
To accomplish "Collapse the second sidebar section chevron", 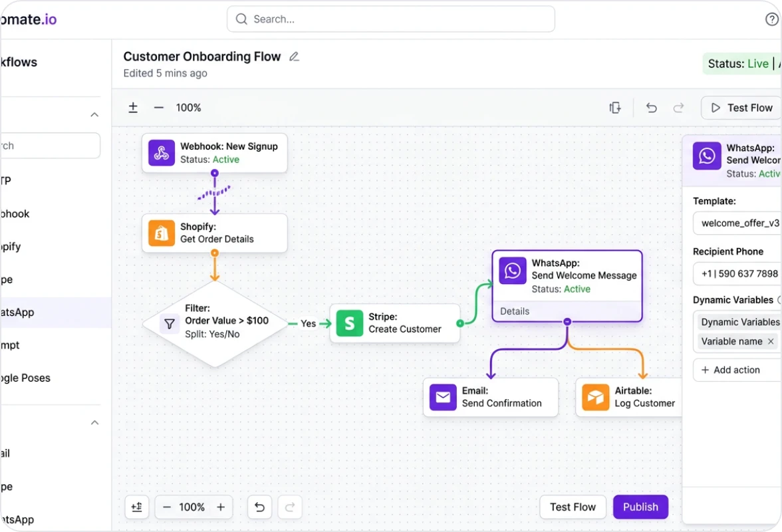I will [x=94, y=423].
